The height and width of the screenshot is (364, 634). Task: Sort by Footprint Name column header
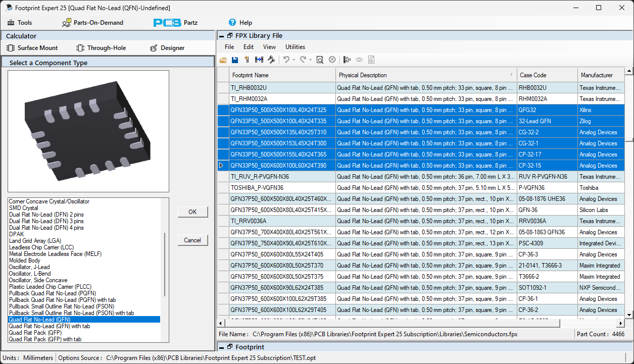click(282, 75)
